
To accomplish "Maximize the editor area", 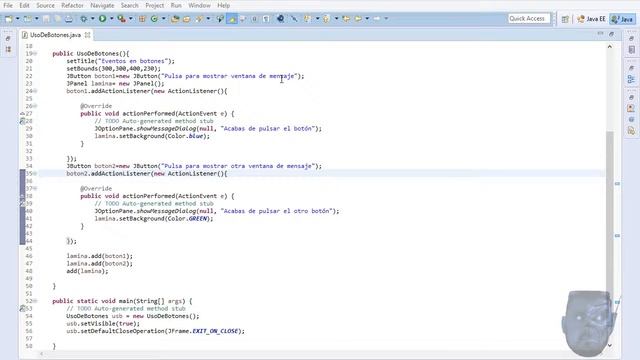I will click(611, 34).
